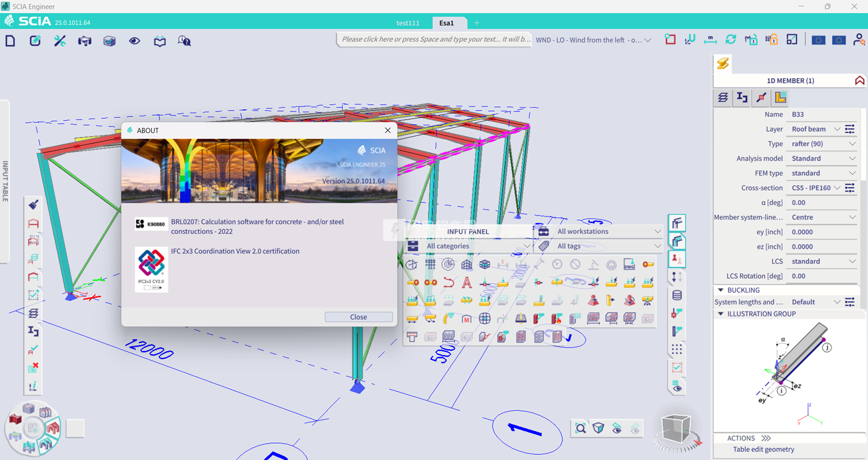Toggle the teal model lock icon
Image resolution: width=868 pixels, height=460 pixels.
[x=751, y=40]
